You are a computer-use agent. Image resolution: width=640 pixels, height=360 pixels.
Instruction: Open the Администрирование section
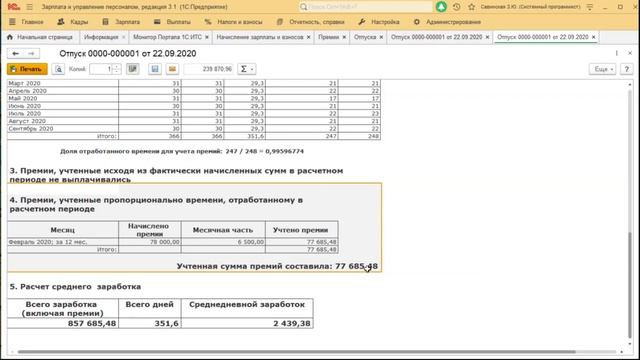[447, 22]
